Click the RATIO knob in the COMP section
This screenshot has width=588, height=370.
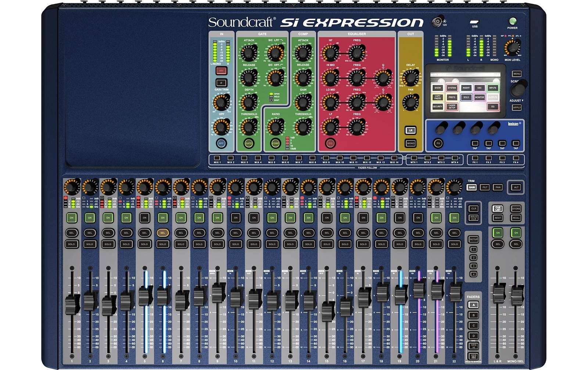pos(275,127)
